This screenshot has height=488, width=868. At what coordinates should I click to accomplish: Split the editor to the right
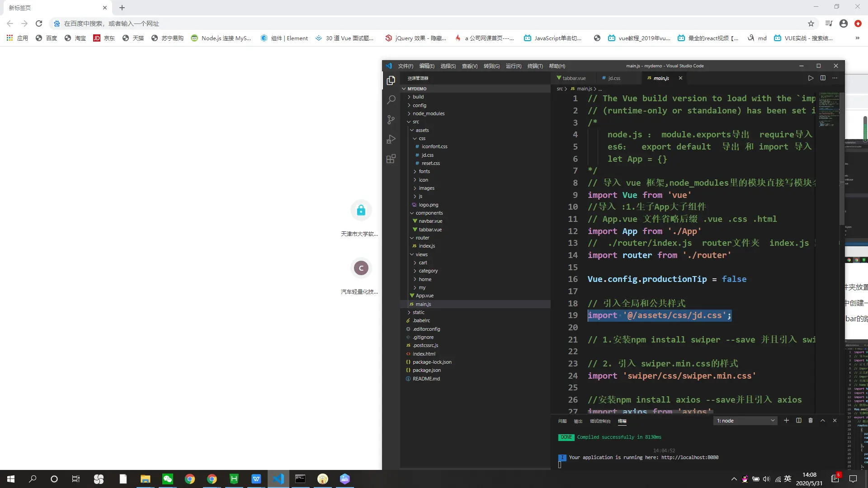(823, 78)
